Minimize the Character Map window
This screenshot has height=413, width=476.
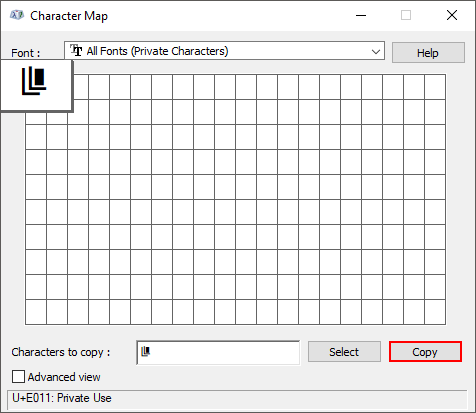tap(361, 15)
